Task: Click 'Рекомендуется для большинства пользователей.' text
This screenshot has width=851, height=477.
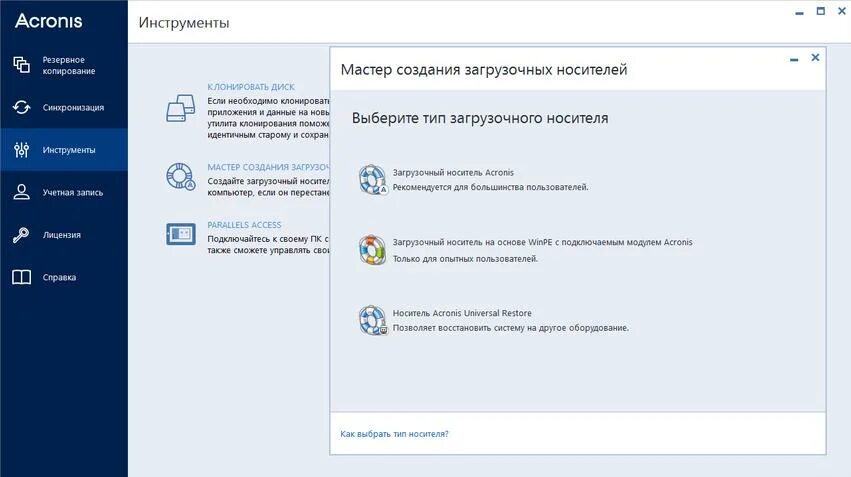Action: click(491, 187)
